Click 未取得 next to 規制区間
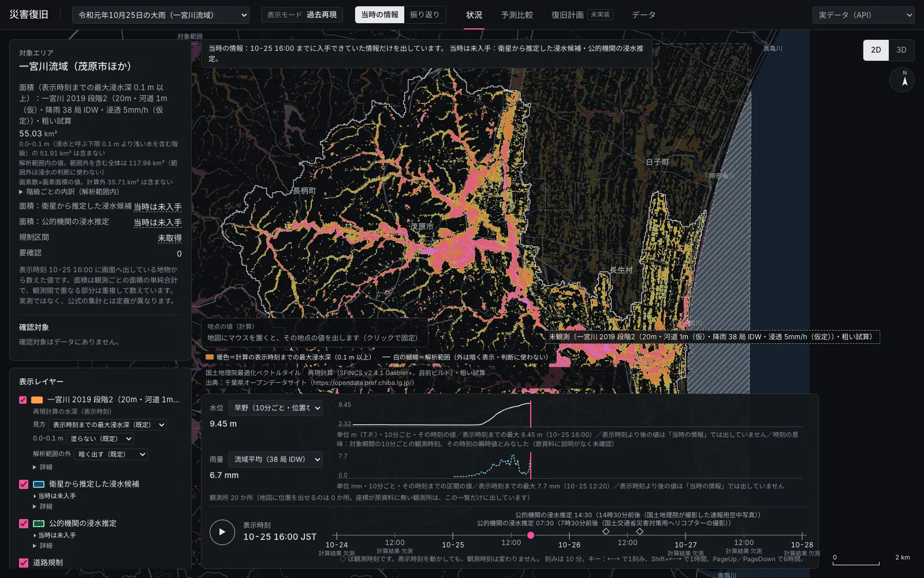 pos(170,238)
